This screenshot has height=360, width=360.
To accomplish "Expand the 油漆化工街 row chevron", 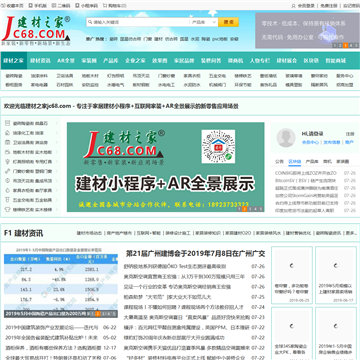I will click(57, 133).
